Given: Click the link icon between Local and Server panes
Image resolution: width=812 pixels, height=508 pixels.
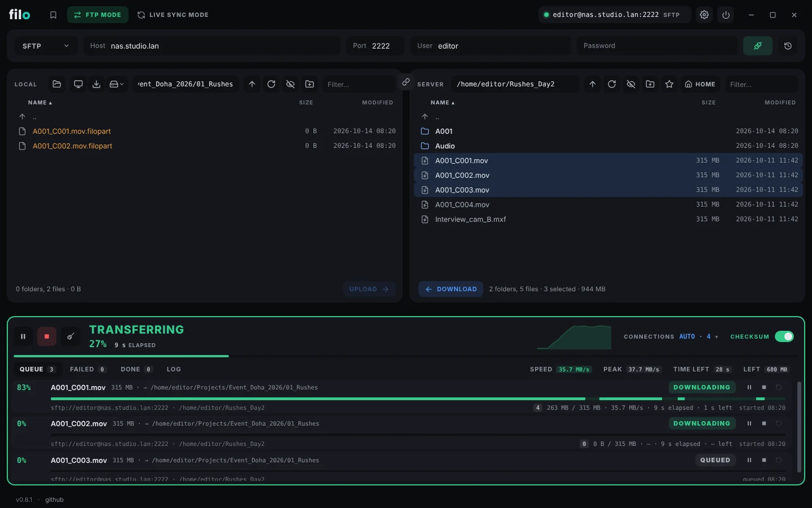Looking at the screenshot, I should [405, 82].
